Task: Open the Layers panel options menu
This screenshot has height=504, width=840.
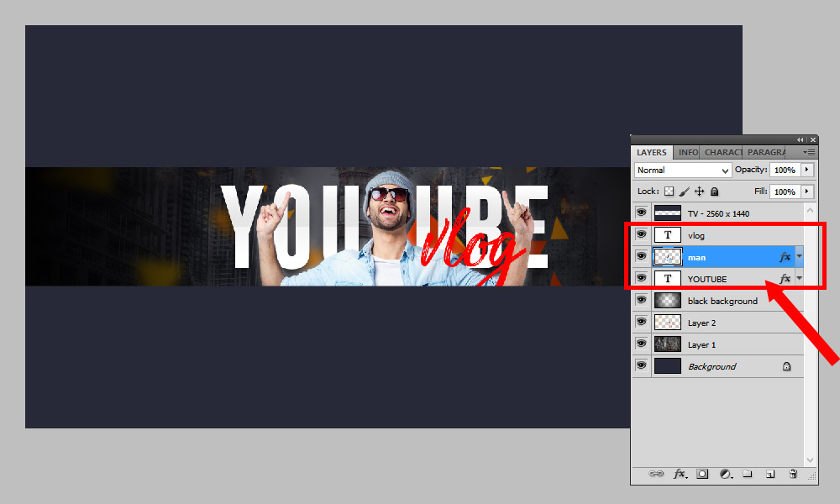Action: pyautogui.click(x=809, y=153)
